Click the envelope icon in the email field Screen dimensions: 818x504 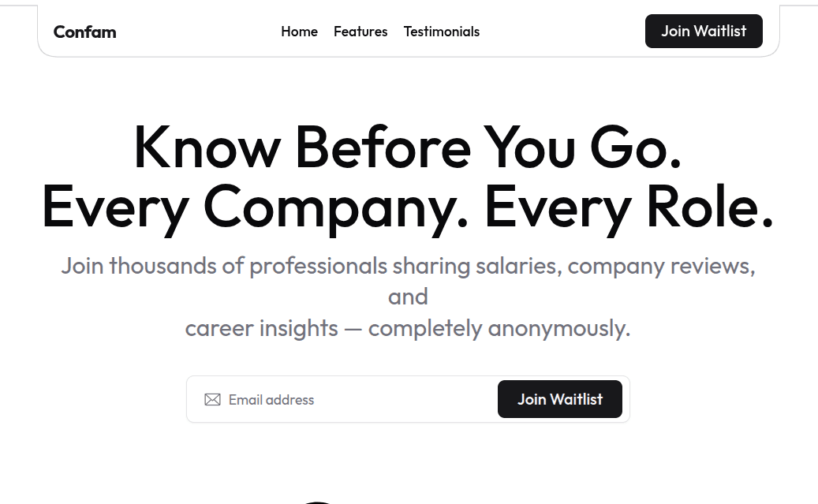click(x=212, y=400)
